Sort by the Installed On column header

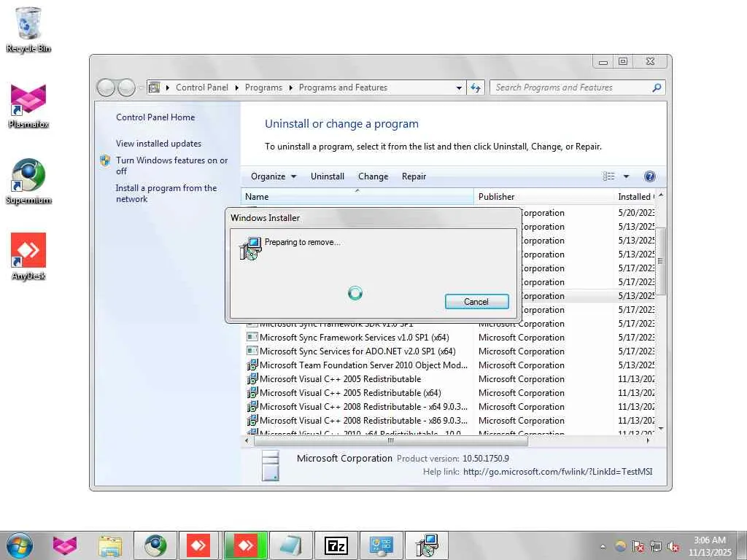point(635,197)
